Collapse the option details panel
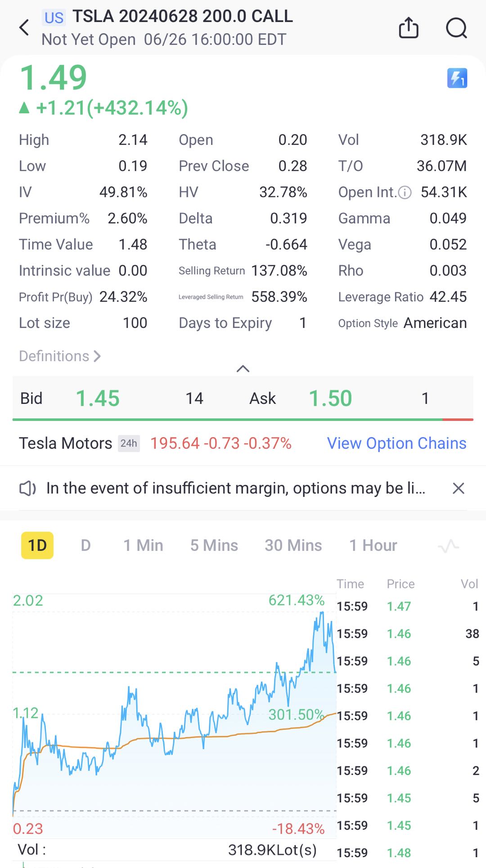 [x=243, y=369]
